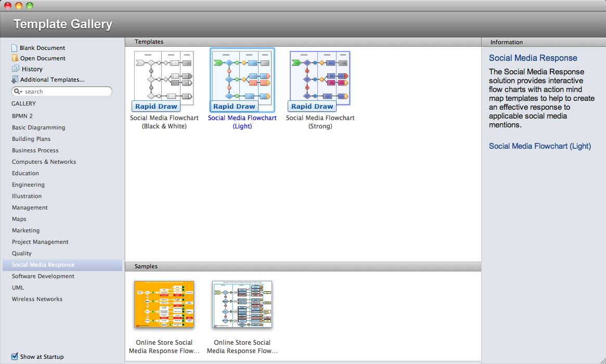Toggle the Show at Startup checkbox
The image size is (606, 364).
[x=15, y=356]
